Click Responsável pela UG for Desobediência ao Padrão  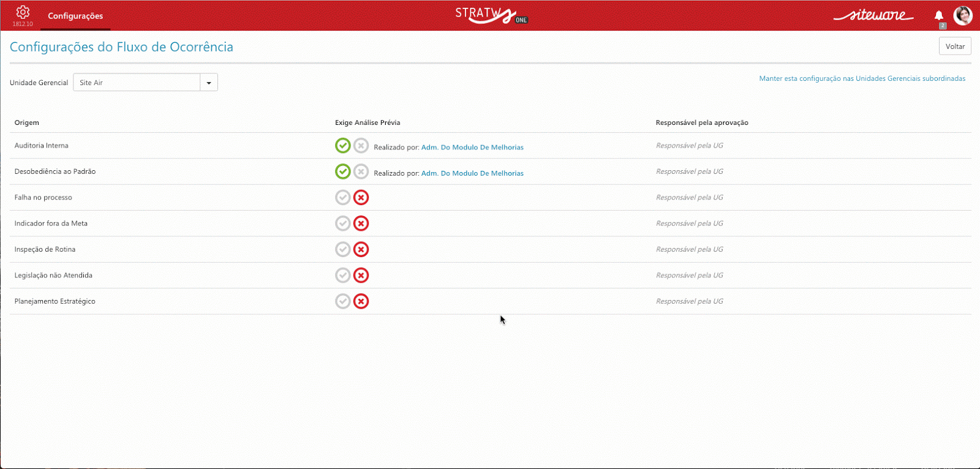(690, 171)
